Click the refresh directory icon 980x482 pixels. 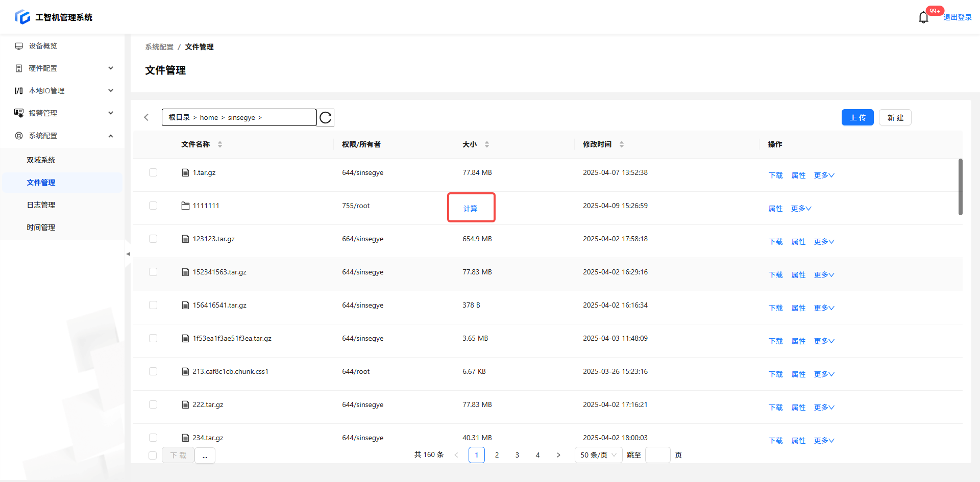point(325,118)
